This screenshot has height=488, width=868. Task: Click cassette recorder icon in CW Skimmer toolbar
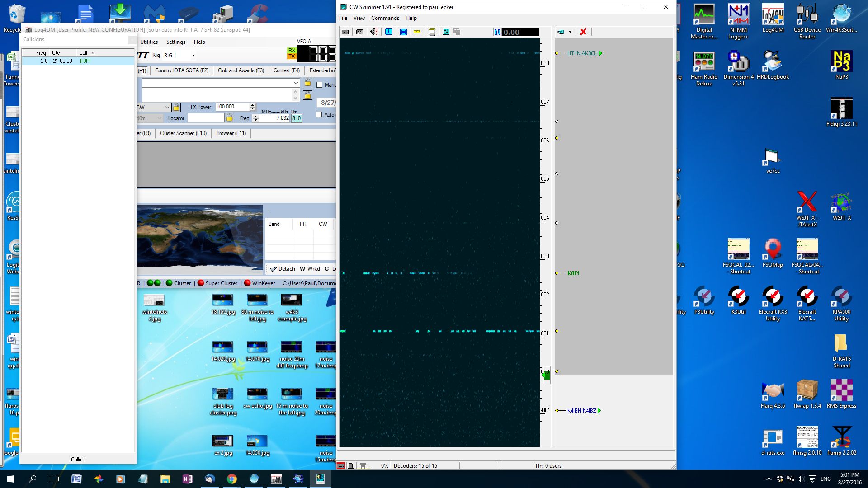pos(359,32)
